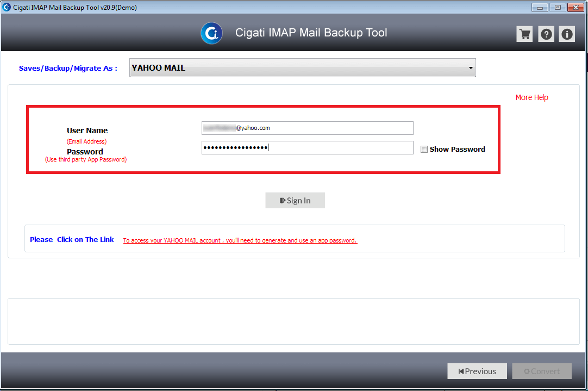Viewport: 588px width, 391px height.
Task: Click the 'Please Click on The Link' text
Action: tap(72, 239)
